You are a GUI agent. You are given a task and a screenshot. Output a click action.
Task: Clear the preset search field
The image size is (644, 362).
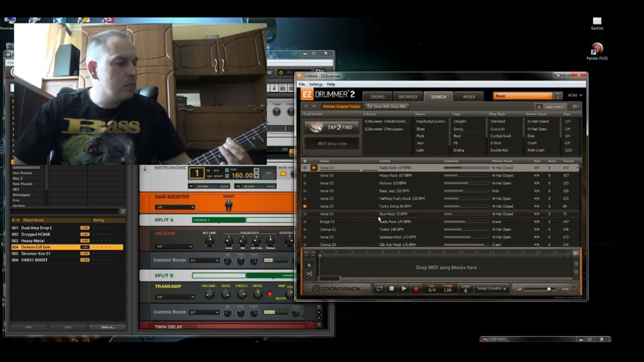123,212
